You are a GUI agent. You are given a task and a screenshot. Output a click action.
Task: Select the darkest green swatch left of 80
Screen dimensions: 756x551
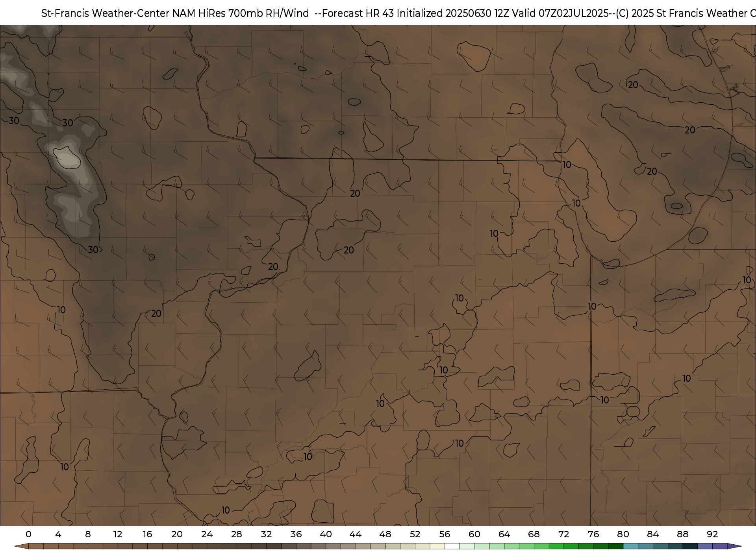point(616,546)
